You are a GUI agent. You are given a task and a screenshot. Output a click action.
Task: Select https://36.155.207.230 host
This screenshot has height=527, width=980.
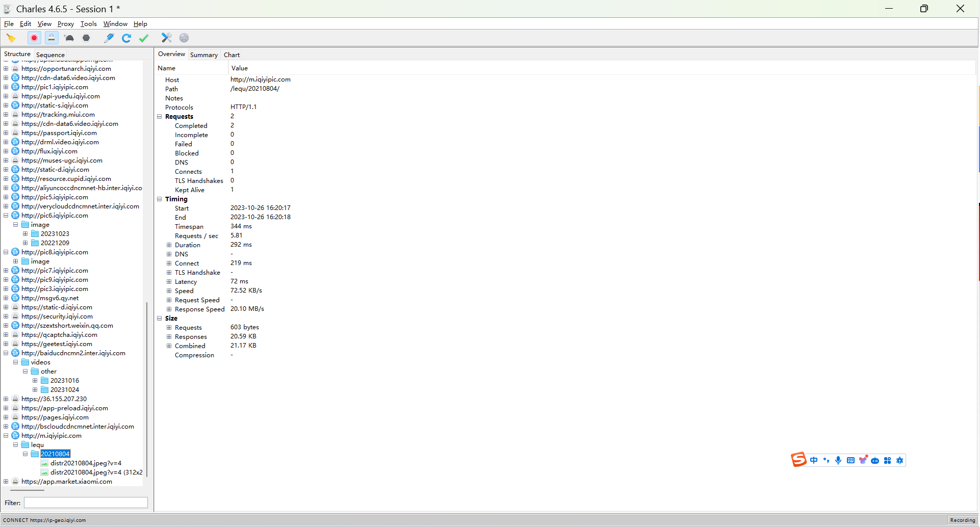(54, 399)
